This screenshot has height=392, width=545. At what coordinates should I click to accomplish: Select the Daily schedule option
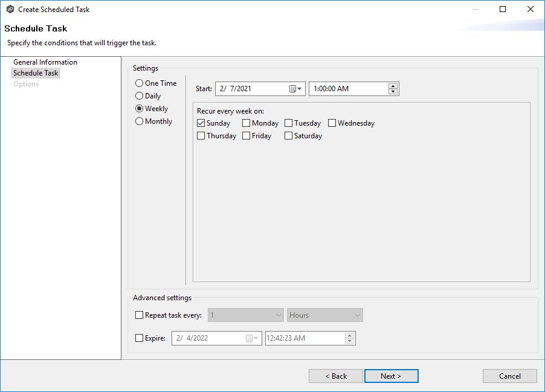click(139, 95)
